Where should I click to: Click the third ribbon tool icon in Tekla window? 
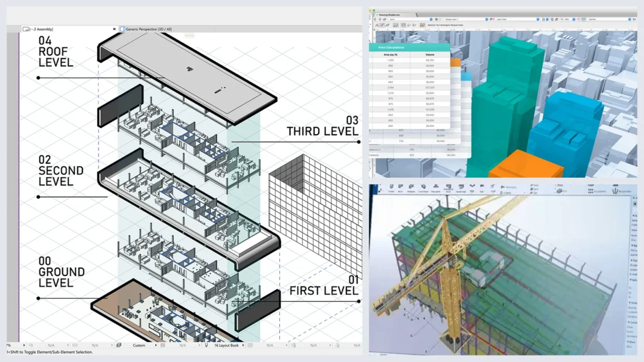click(x=411, y=187)
